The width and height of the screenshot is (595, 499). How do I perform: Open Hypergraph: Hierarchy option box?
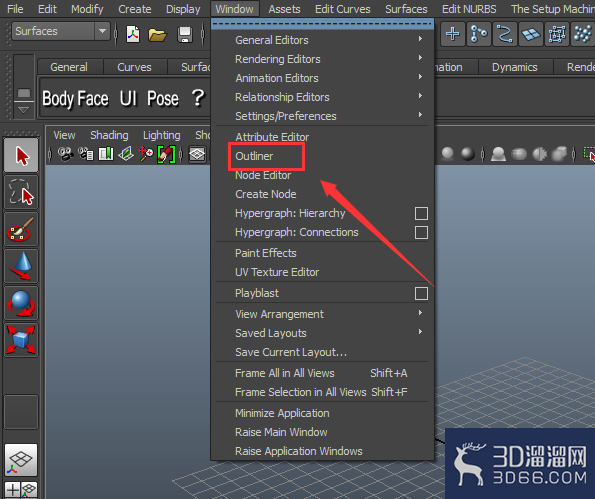click(x=421, y=213)
